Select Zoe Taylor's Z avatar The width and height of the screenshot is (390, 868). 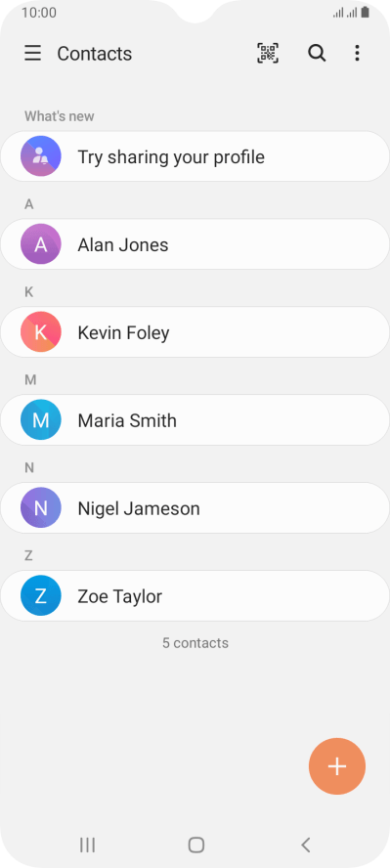coord(40,595)
